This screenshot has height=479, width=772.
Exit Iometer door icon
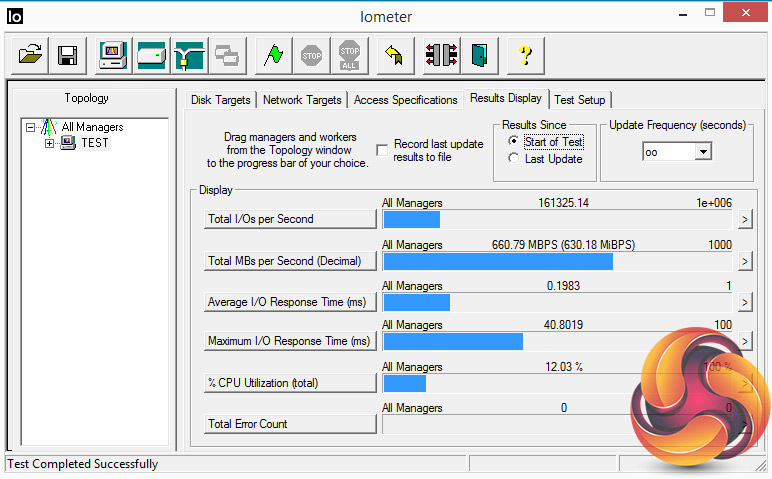480,55
